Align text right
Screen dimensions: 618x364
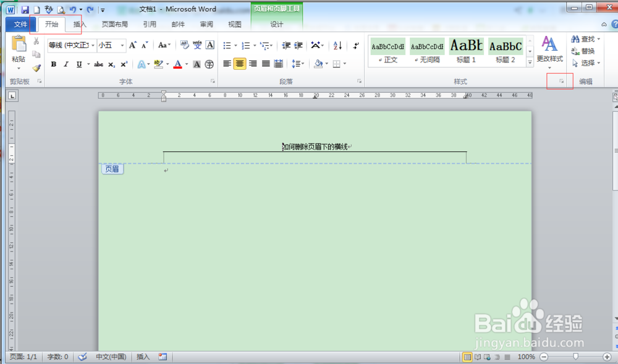tap(253, 64)
